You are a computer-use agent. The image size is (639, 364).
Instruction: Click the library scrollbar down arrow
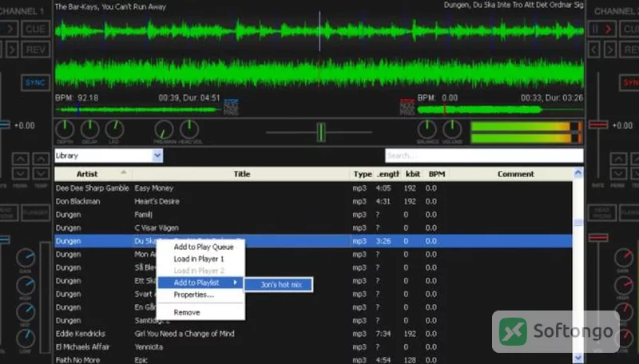[577, 358]
